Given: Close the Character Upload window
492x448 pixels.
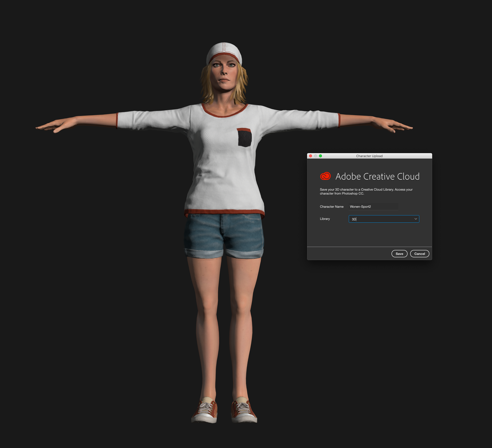Looking at the screenshot, I should click(x=311, y=156).
